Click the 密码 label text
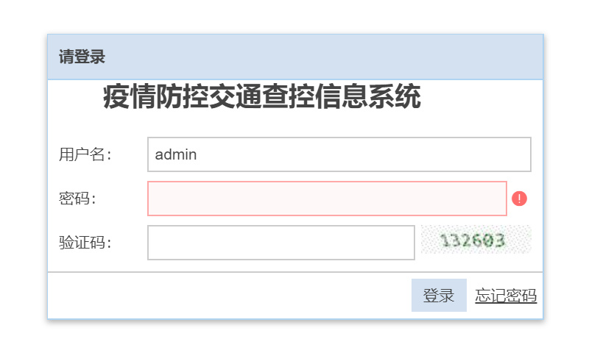 77,199
